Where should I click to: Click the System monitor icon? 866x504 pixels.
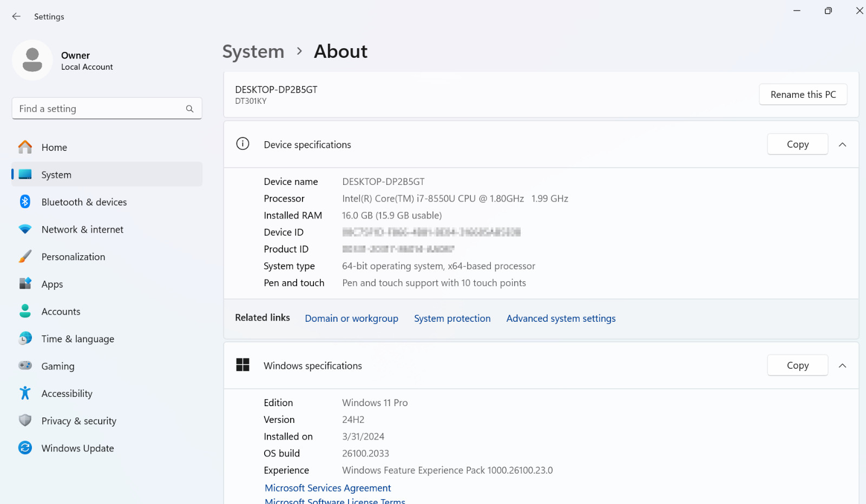click(x=25, y=175)
